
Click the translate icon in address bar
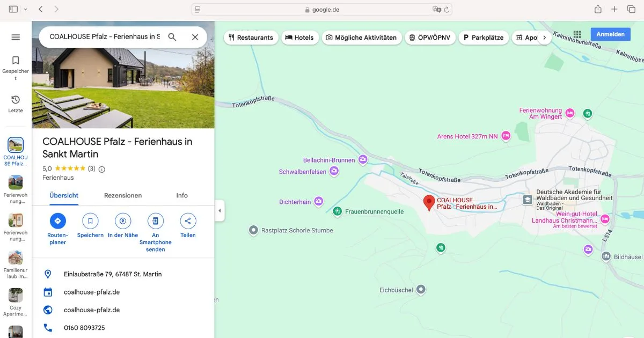(x=437, y=9)
